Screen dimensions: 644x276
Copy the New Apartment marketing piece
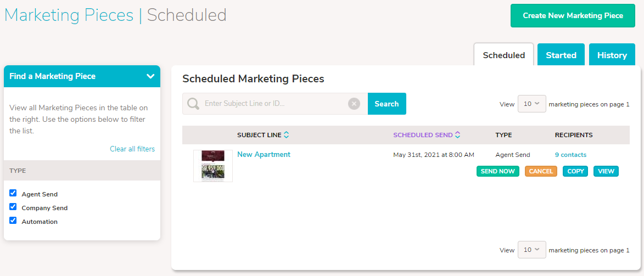click(575, 171)
